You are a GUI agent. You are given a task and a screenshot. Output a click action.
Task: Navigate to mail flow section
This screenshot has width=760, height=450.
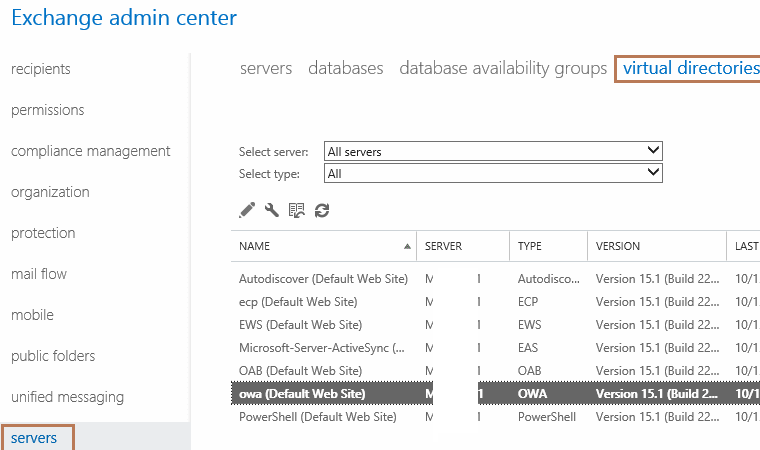39,274
